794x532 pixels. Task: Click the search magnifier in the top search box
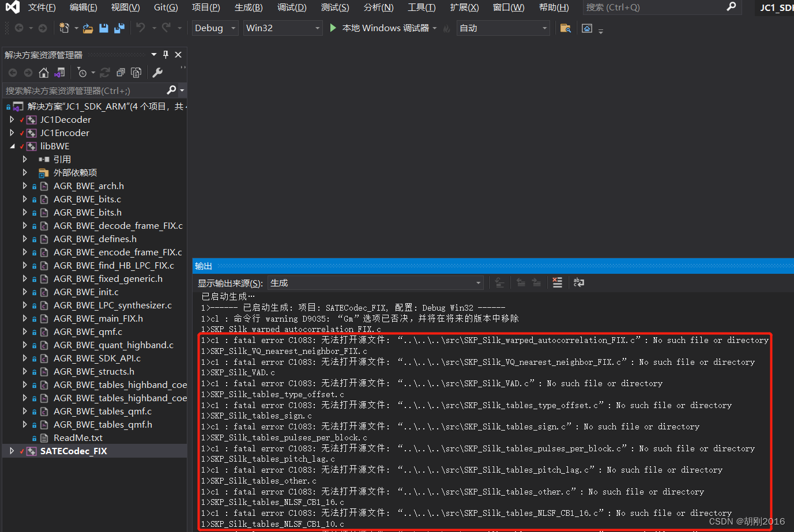coord(731,7)
